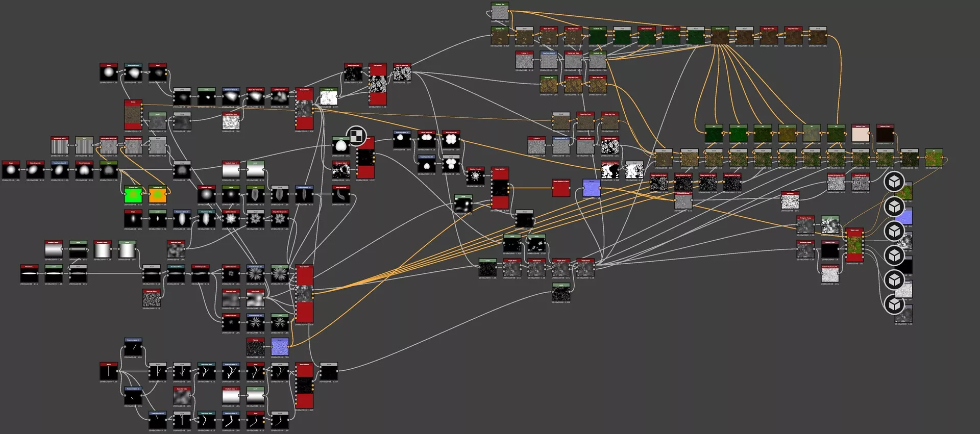Click the checkerboard badge icon on the node
The width and height of the screenshot is (980, 434).
coord(356,136)
